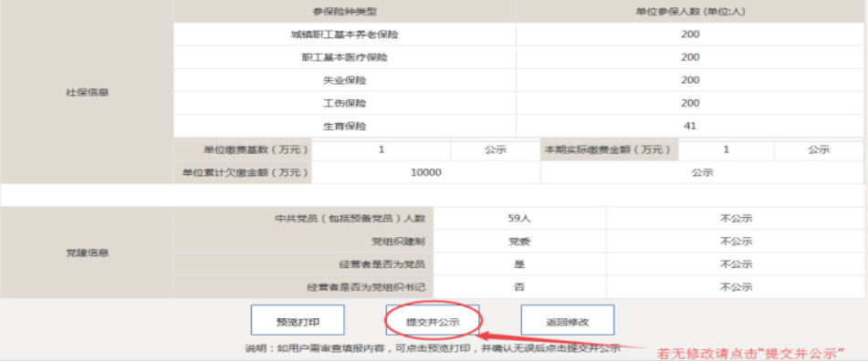Click 不公示 for 党组织建制 row
Viewport: 868px width, 361px height.
tap(736, 242)
